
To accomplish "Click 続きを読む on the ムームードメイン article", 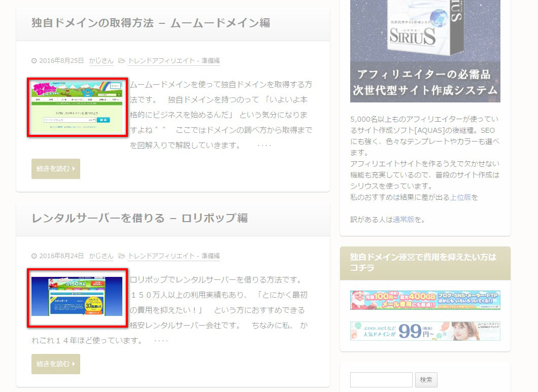I will click(55, 169).
